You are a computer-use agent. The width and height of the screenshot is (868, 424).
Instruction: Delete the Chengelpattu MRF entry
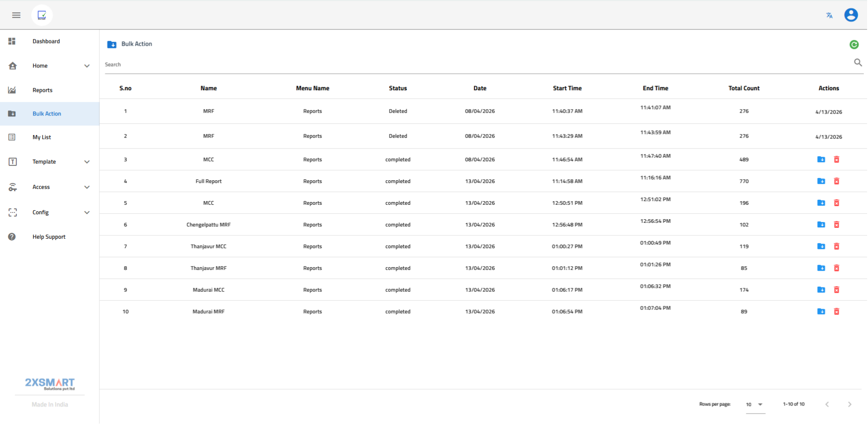point(837,225)
